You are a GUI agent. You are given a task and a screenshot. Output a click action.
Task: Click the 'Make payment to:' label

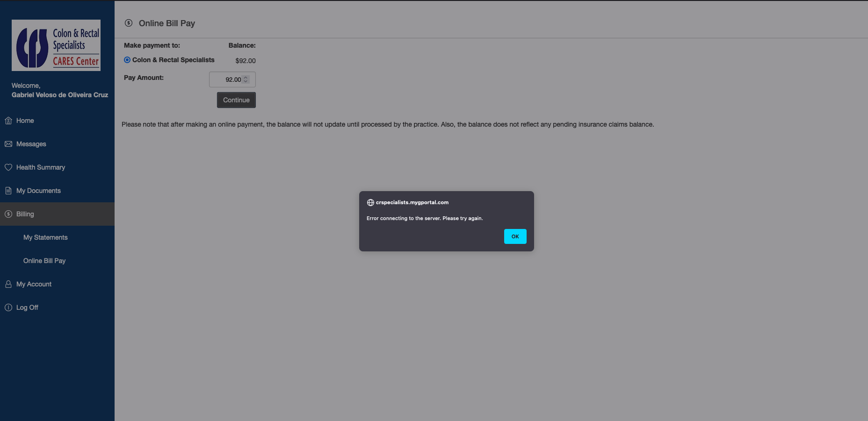pyautogui.click(x=152, y=45)
